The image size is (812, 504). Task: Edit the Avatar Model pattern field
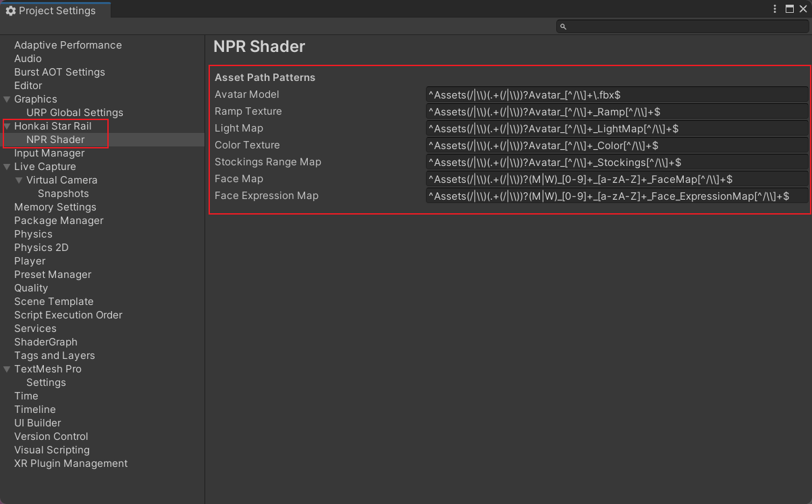[617, 94]
